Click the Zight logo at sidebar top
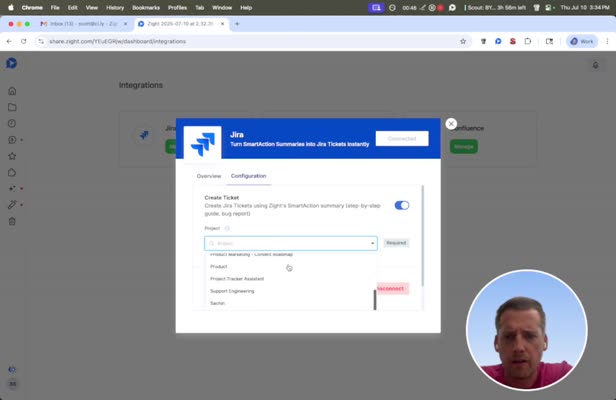 click(12, 63)
